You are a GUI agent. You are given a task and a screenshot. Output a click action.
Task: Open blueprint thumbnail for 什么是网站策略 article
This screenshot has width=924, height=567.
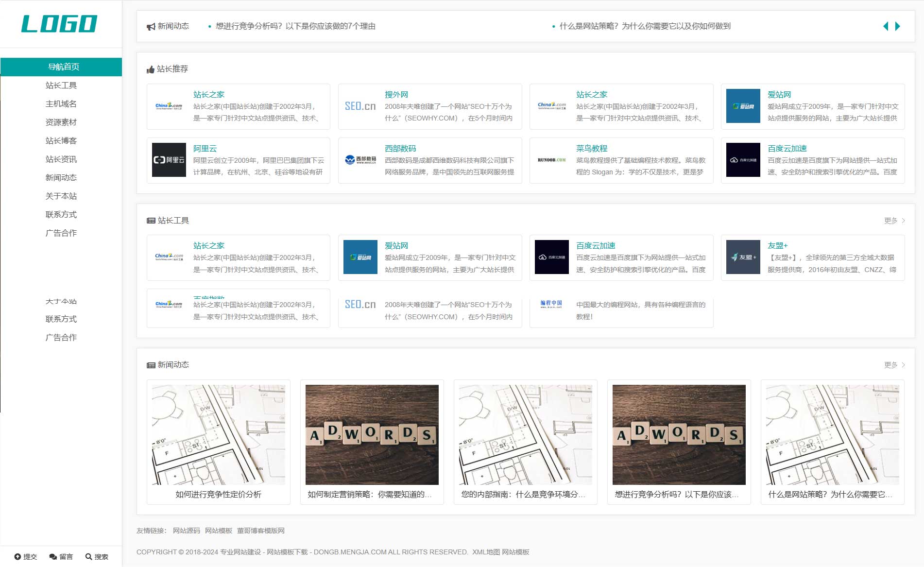833,435
